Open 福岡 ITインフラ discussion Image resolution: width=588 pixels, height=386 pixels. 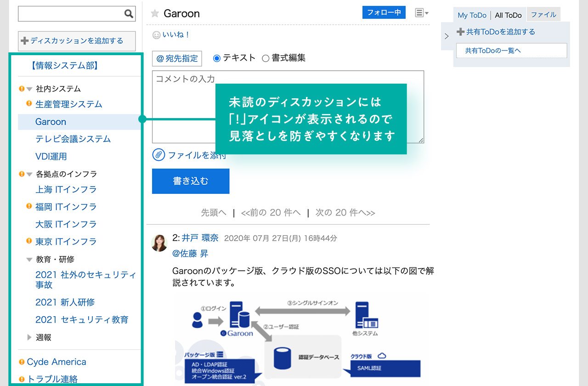[66, 207]
